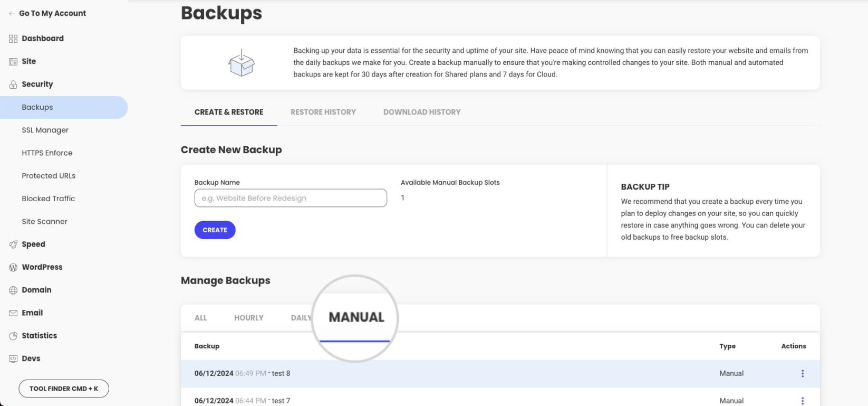This screenshot has height=406, width=868.
Task: Click the Backup column header
Action: pos(207,346)
